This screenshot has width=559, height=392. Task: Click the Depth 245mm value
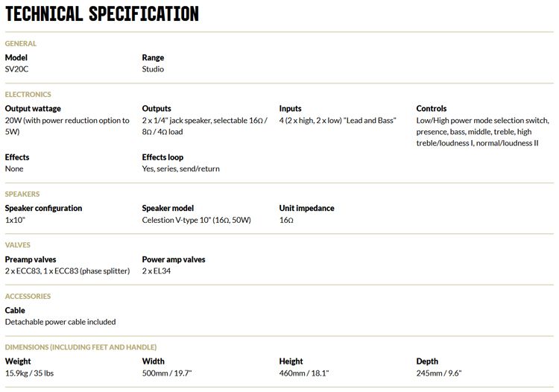point(439,373)
